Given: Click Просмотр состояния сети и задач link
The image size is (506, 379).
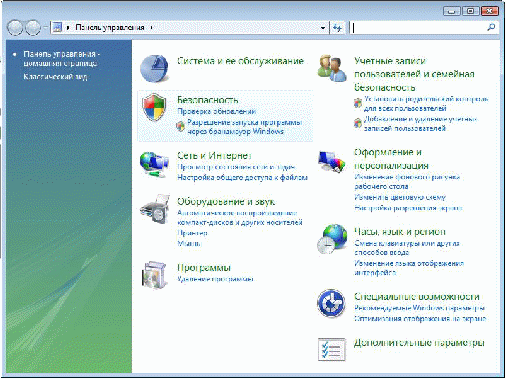Looking at the screenshot, I should click(x=236, y=167).
